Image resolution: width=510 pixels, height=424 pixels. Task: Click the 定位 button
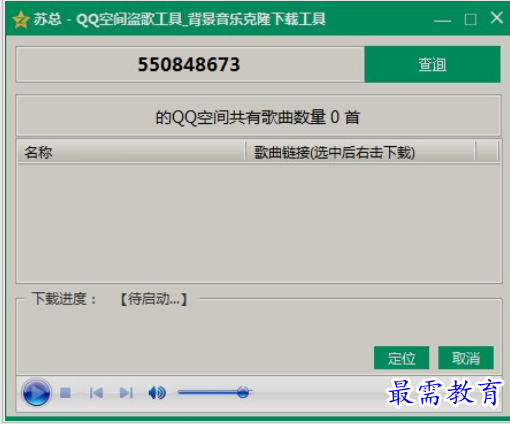pos(401,358)
